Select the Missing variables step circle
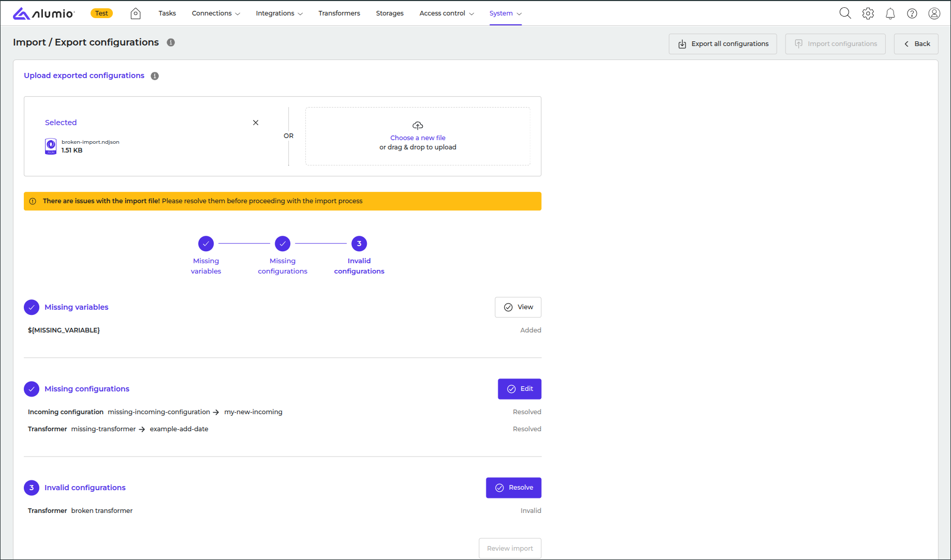This screenshot has width=951, height=560. (206, 244)
